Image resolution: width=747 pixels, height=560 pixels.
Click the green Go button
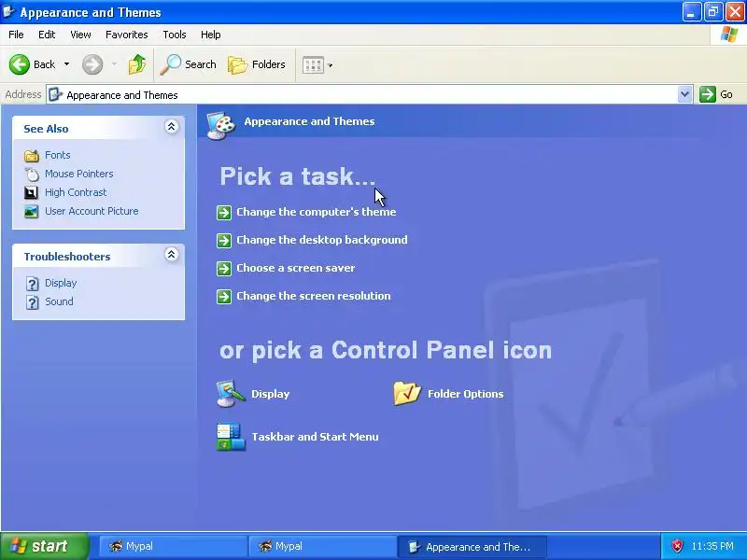click(716, 94)
